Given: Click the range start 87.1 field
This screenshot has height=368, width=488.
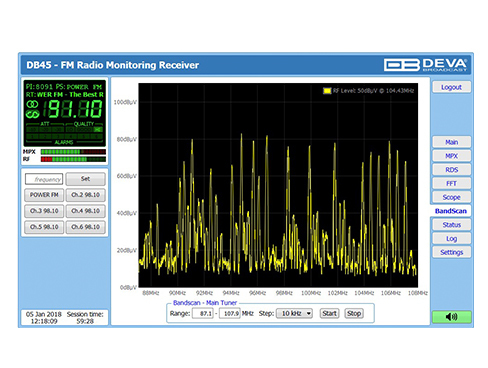Looking at the screenshot, I should (x=203, y=313).
